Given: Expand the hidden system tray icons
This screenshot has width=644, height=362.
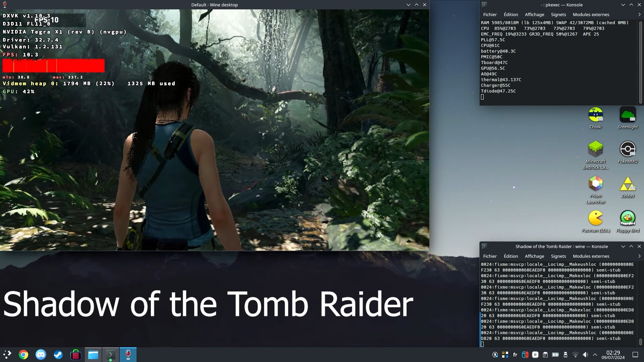Looking at the screenshot, I should [595, 355].
